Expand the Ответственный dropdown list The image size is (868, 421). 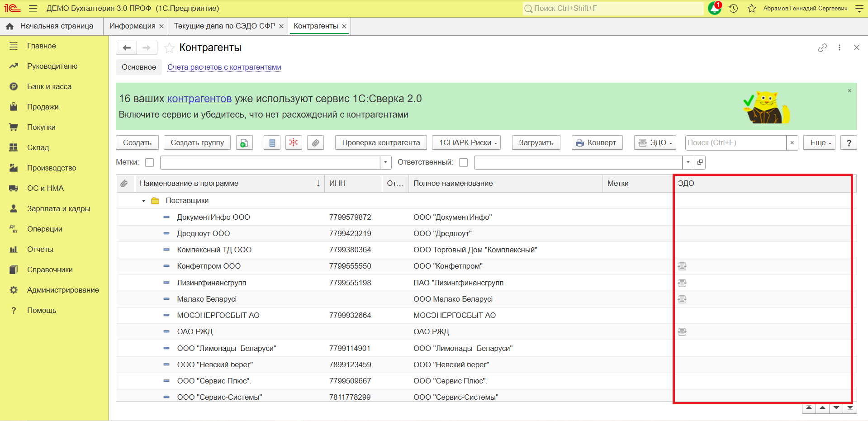(688, 162)
